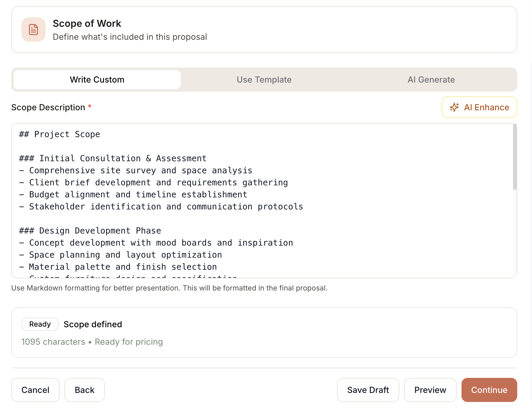Click the Cancel button
Image resolution: width=532 pixels, height=408 pixels.
coord(35,390)
